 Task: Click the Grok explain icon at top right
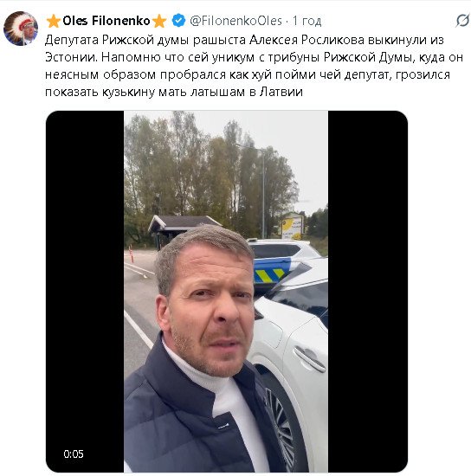(x=462, y=21)
